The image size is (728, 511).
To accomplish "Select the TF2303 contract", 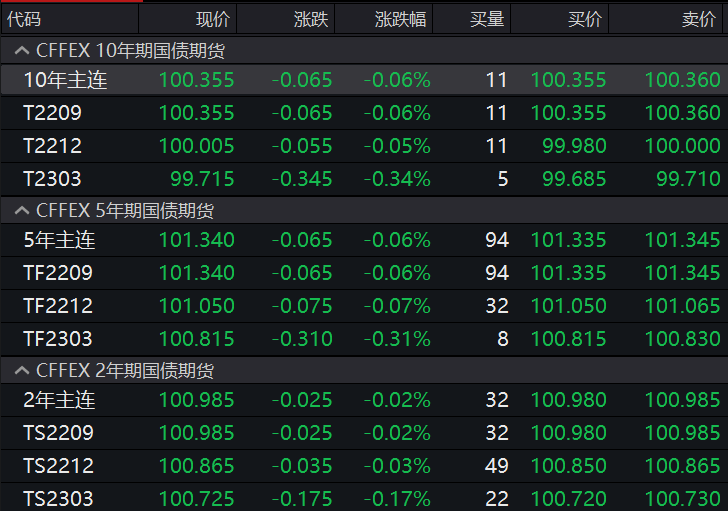I will pos(58,339).
